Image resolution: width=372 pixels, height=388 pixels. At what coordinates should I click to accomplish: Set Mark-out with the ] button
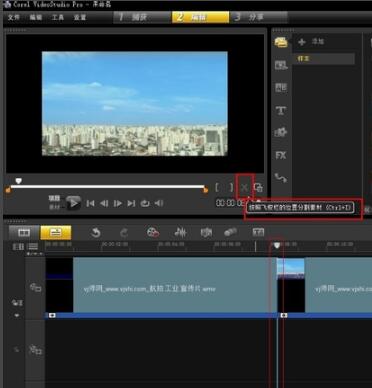click(231, 187)
